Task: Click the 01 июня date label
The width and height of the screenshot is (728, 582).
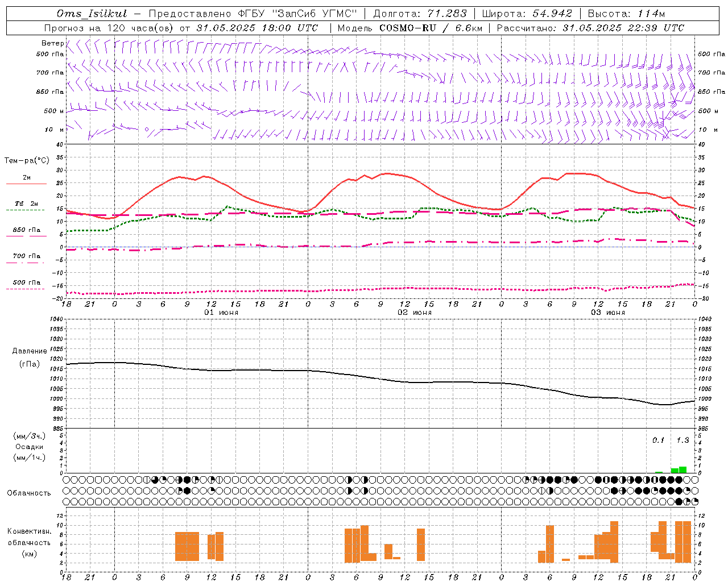Action: click(x=221, y=313)
